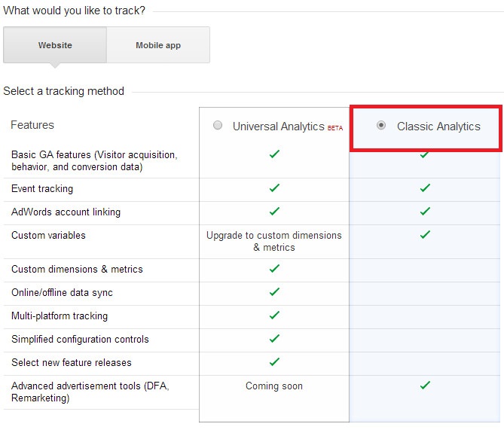Click the 'Advanced advertisement tools' row label

click(90, 392)
